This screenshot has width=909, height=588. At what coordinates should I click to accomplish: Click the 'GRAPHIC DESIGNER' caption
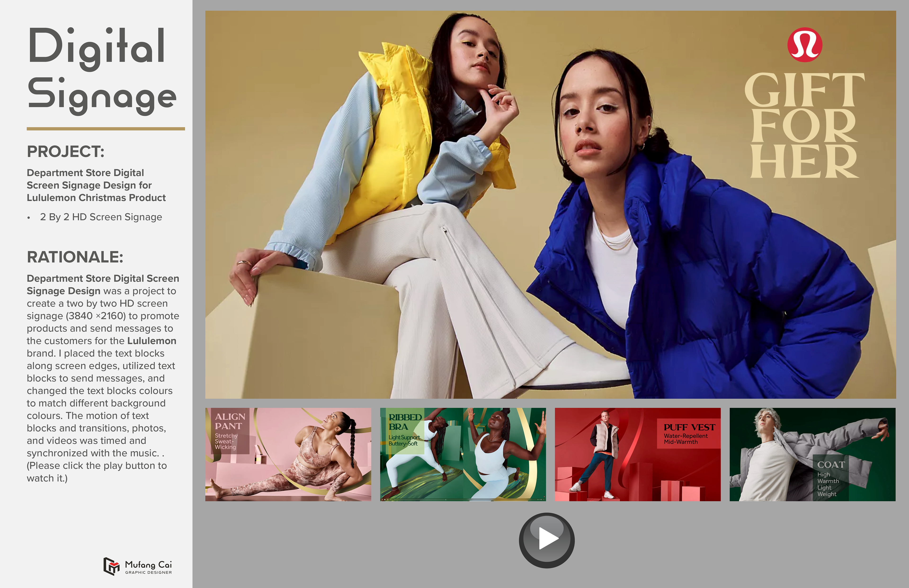[x=148, y=572]
